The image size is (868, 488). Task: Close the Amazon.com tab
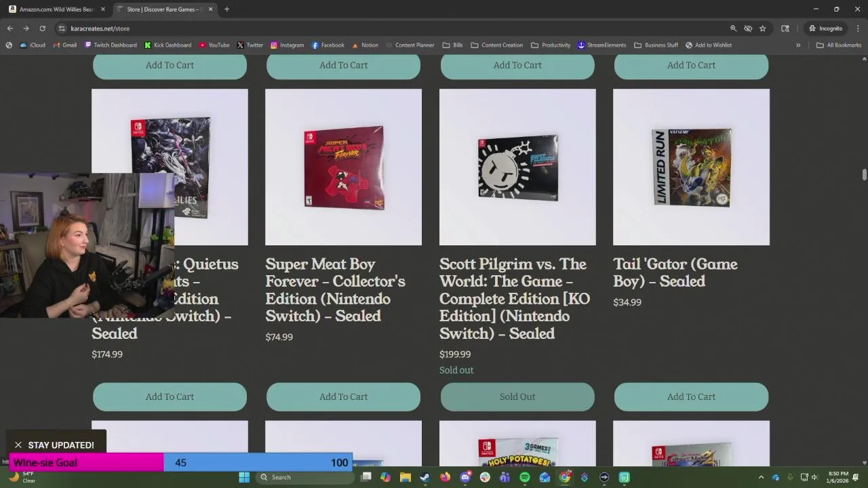click(x=103, y=9)
